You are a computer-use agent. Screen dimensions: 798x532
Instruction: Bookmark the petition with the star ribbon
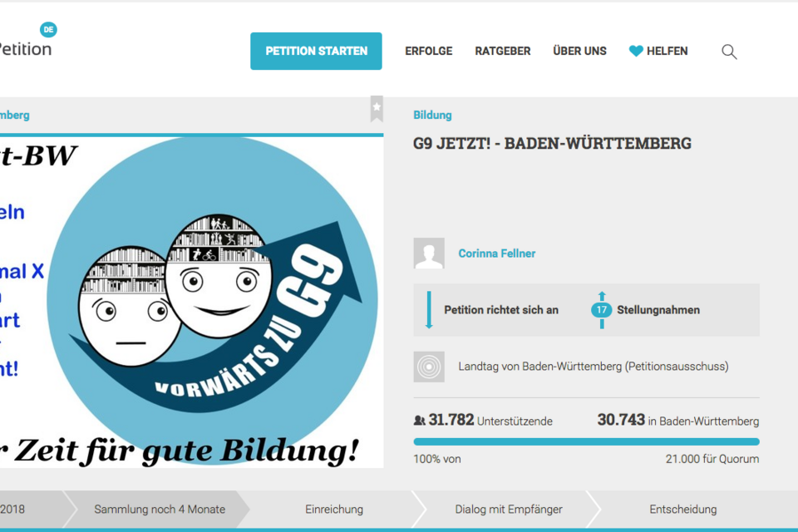click(377, 109)
